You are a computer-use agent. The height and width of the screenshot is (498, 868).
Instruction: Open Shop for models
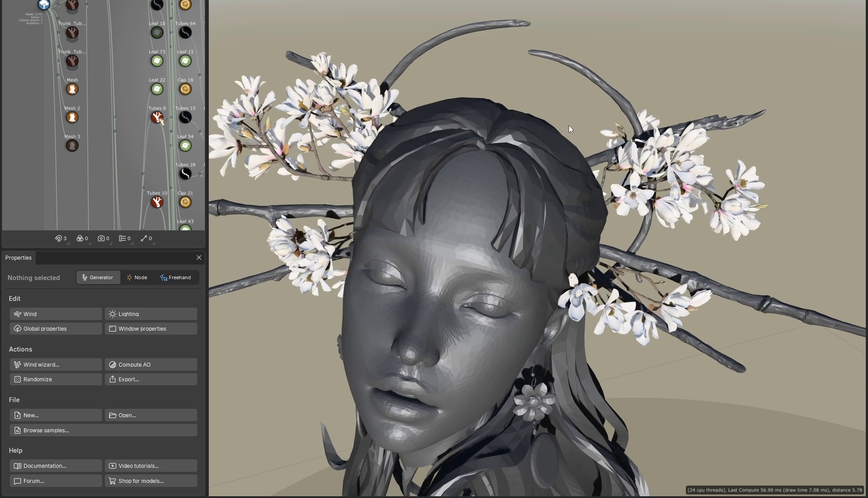151,481
